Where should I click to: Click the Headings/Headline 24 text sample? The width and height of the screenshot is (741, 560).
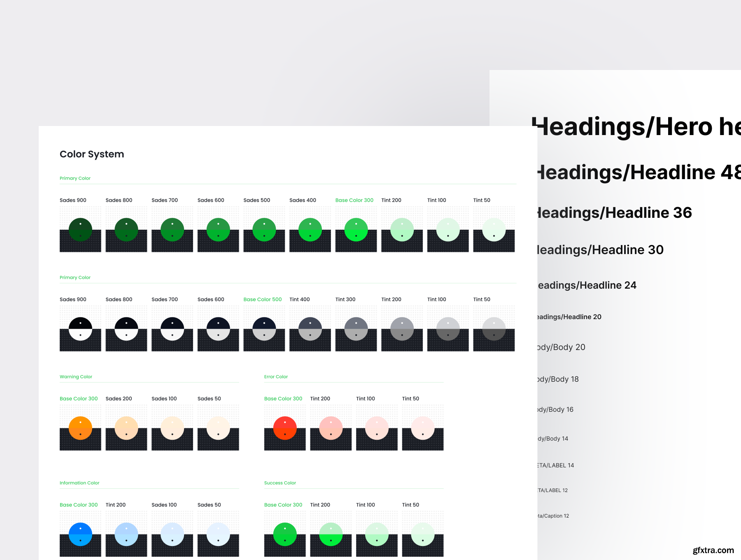pos(587,285)
